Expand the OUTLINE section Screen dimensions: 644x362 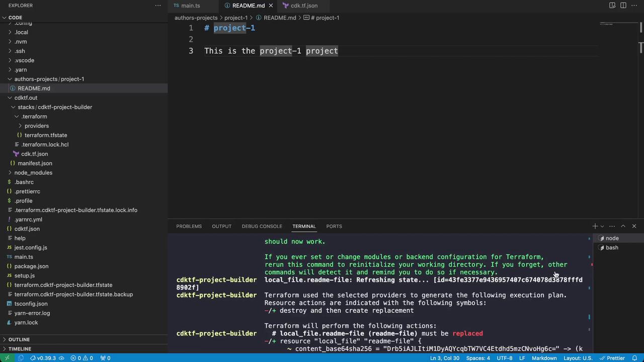(x=19, y=339)
